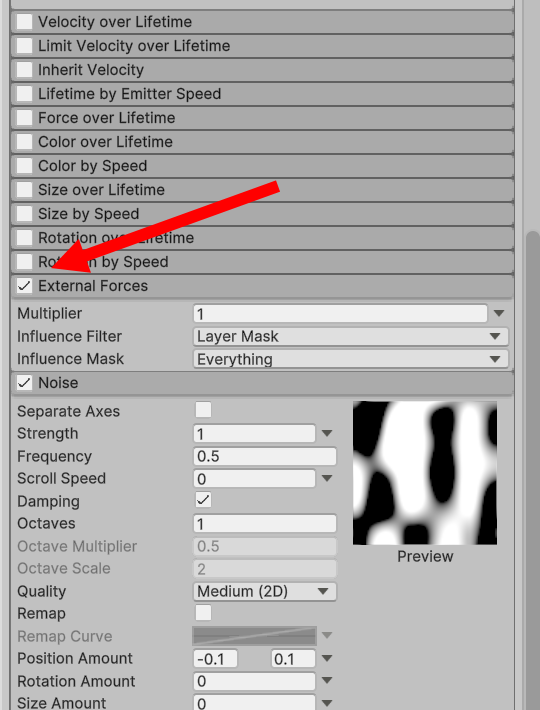The image size is (540, 710).
Task: Click the Rotation Amount value field
Action: pyautogui.click(x=254, y=681)
